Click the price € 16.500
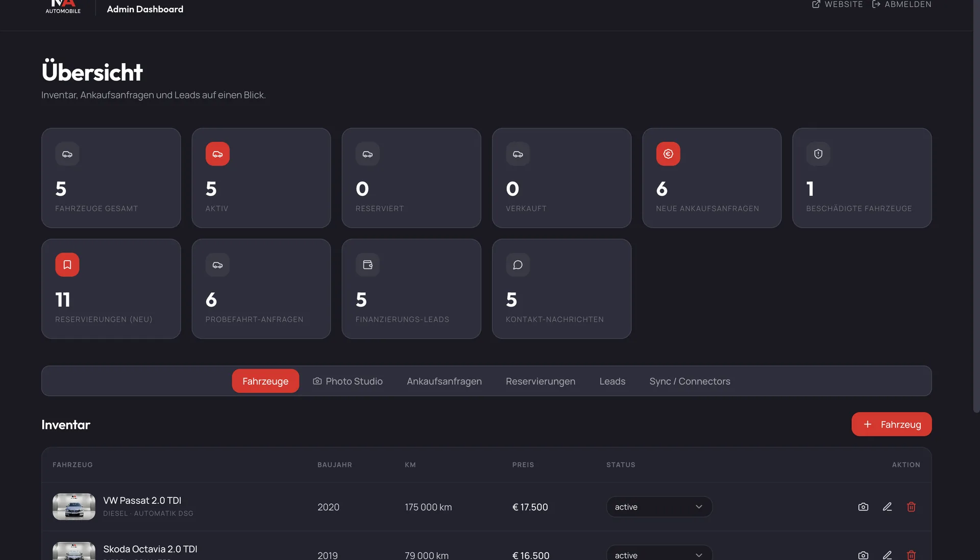980x560 pixels. pyautogui.click(x=531, y=555)
